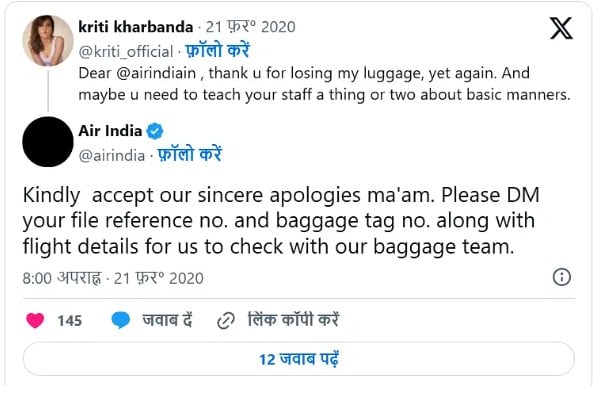Click Air India's blue verified badge
This screenshot has width=600, height=394.
155,131
